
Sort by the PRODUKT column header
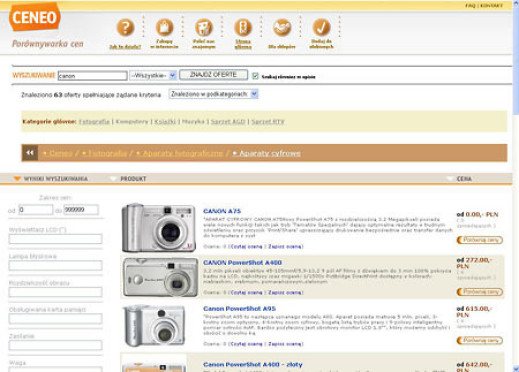(x=133, y=179)
